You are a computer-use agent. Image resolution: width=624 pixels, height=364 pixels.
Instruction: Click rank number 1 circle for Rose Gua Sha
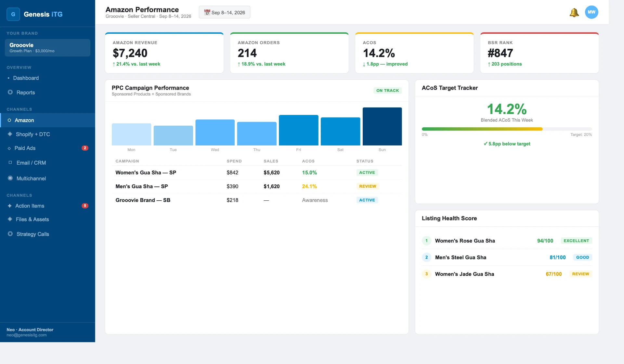coord(426,241)
